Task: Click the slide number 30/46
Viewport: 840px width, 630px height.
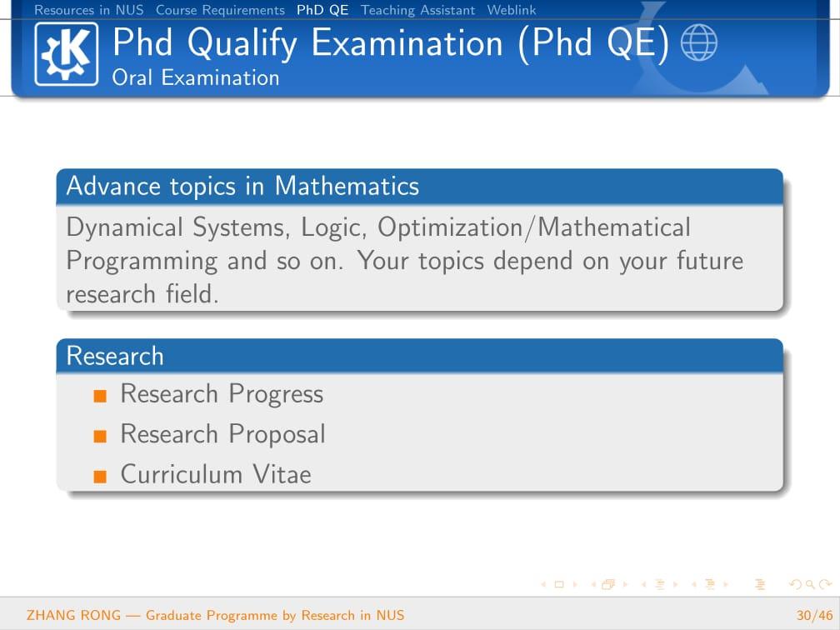Action: click(814, 615)
